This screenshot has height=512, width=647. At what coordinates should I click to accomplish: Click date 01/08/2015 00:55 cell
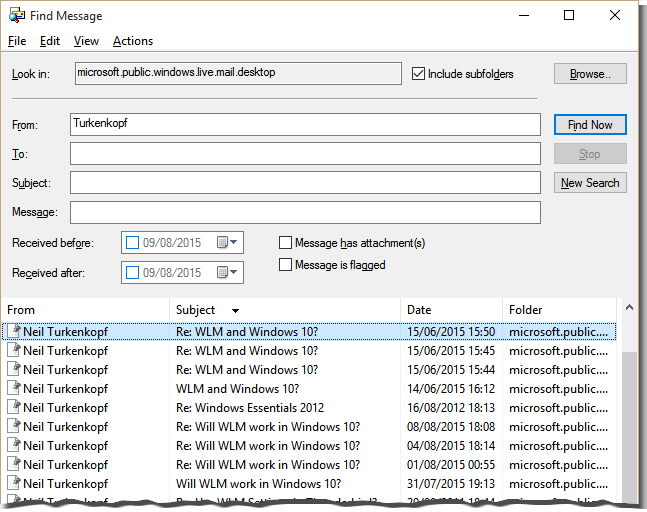coord(451,465)
